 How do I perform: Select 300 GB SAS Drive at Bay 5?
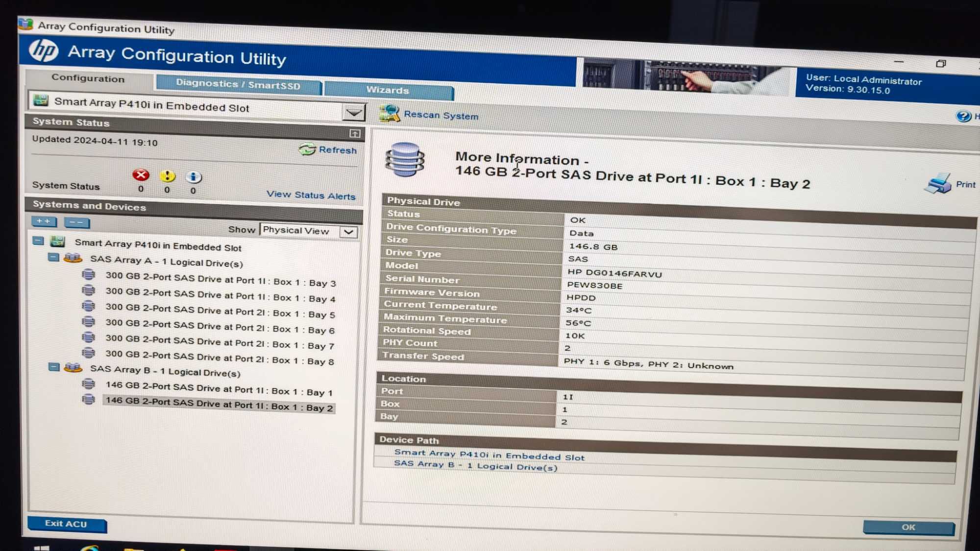(220, 311)
